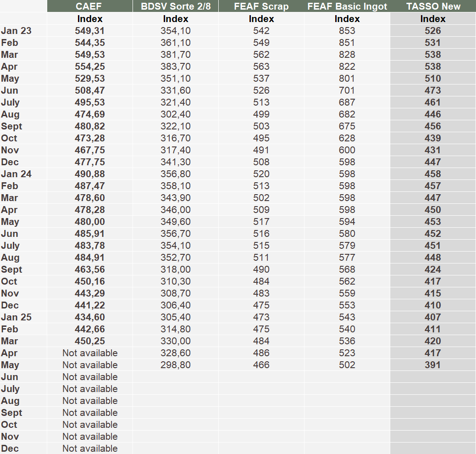Select CAEF value 554,25

point(90,67)
